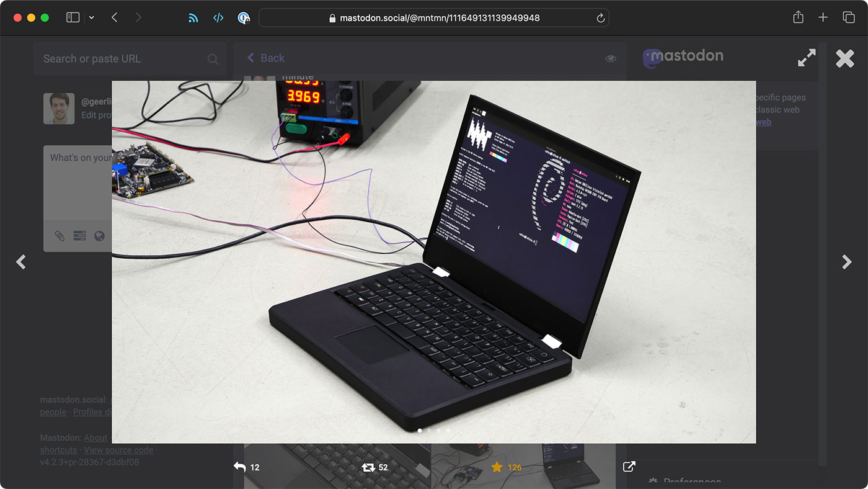Click the code brackets extension icon
The height and width of the screenshot is (489, 868).
click(x=218, y=18)
